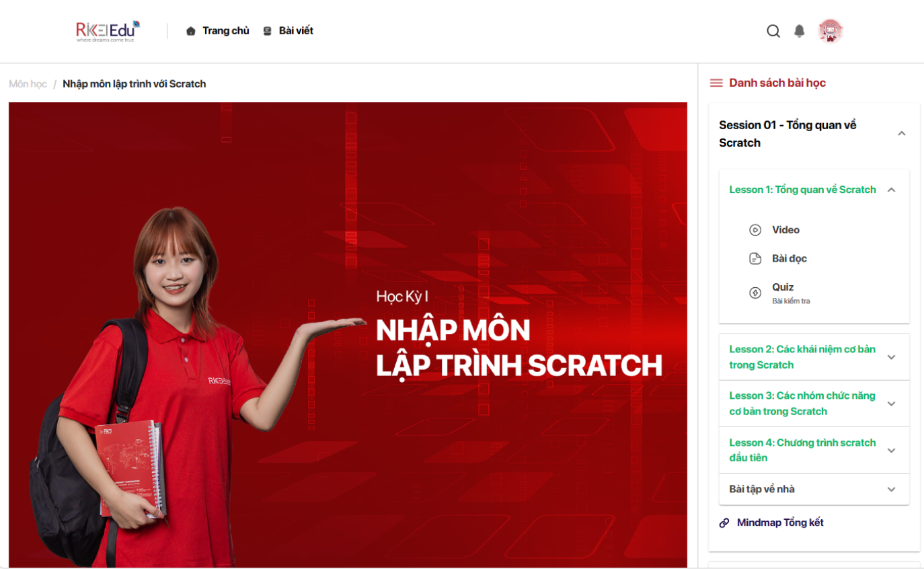This screenshot has height=569, width=924.
Task: Open Bài viết in navigation bar
Action: 288,31
